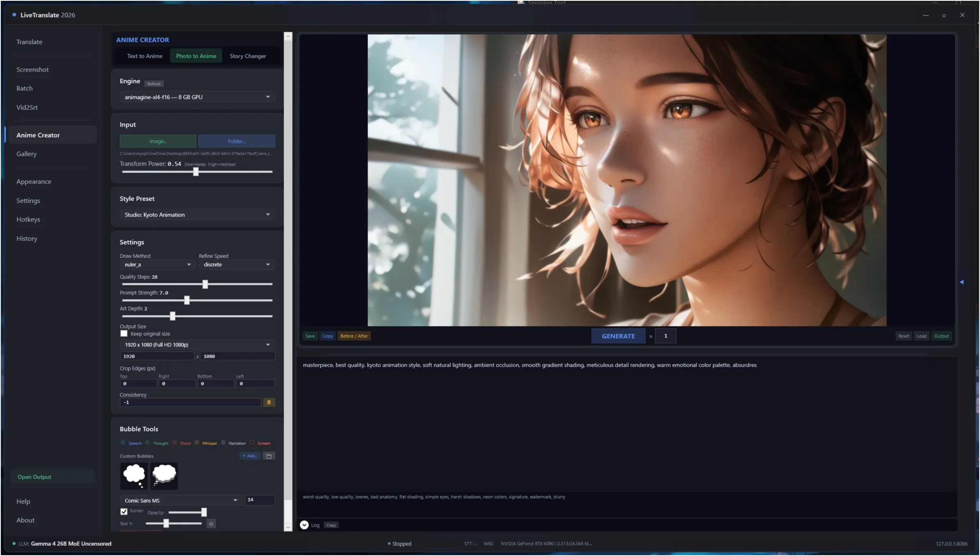Click the + Add... custom bubble button
980x556 pixels.
coord(250,456)
